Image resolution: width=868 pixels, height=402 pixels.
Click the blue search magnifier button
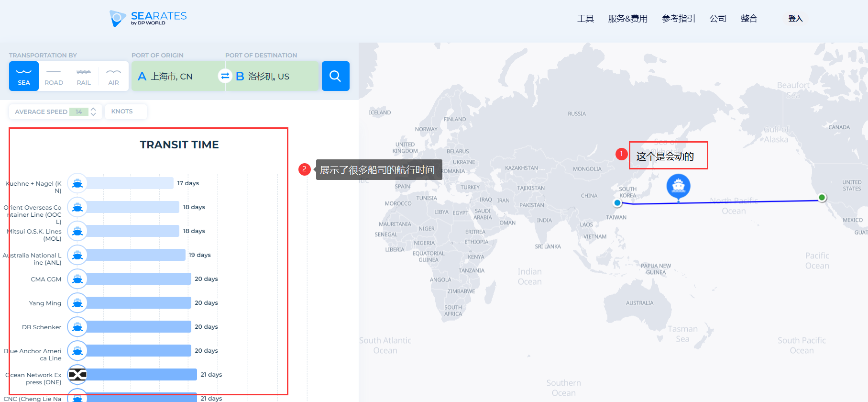[335, 76]
